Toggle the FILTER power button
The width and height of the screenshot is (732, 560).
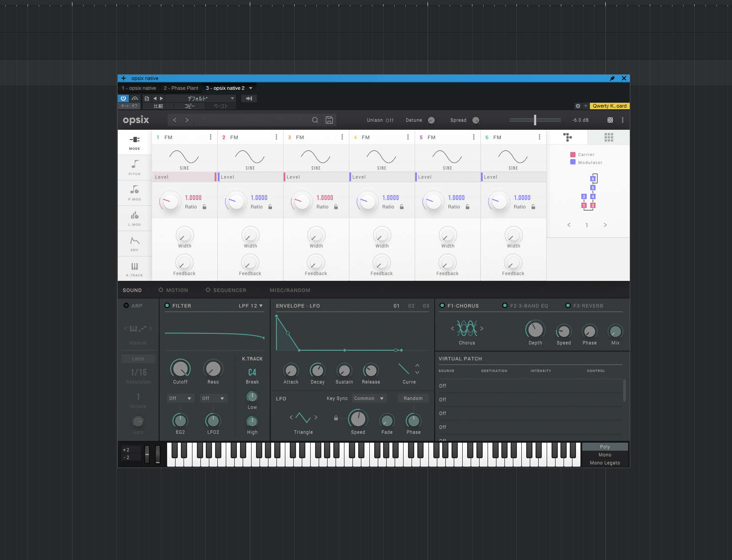pyautogui.click(x=167, y=306)
